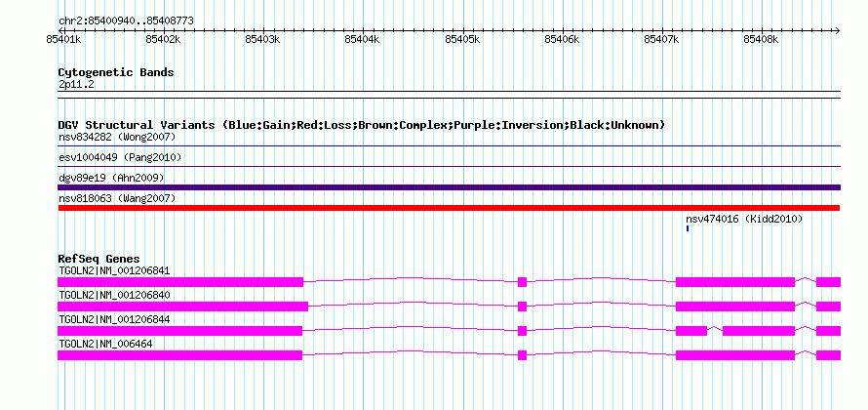
Task: Click the small middle exon of NM_001206840
Action: click(522, 307)
